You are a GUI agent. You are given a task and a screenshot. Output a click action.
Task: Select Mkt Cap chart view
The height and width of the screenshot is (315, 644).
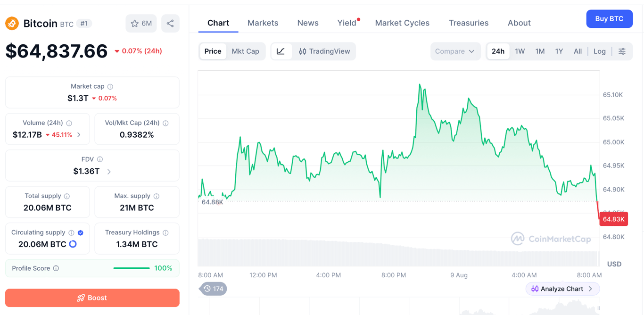[246, 51]
